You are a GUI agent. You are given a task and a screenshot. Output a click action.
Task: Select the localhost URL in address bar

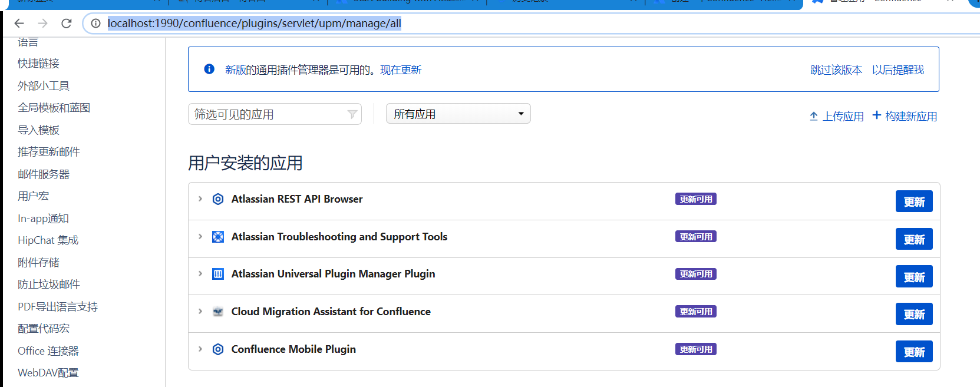coord(255,23)
